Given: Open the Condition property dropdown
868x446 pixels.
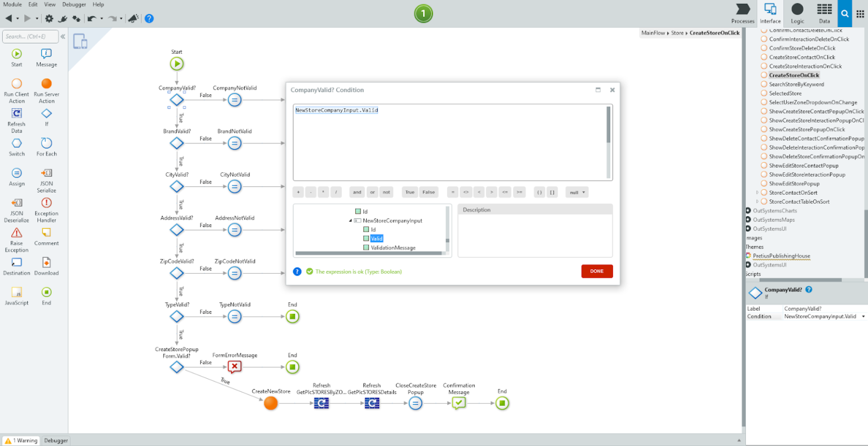Looking at the screenshot, I should click(x=863, y=316).
